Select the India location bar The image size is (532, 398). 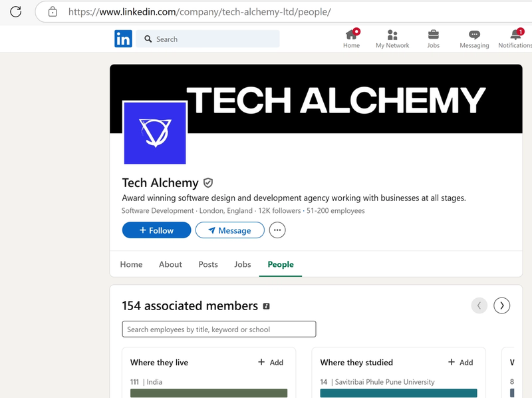[209, 393]
